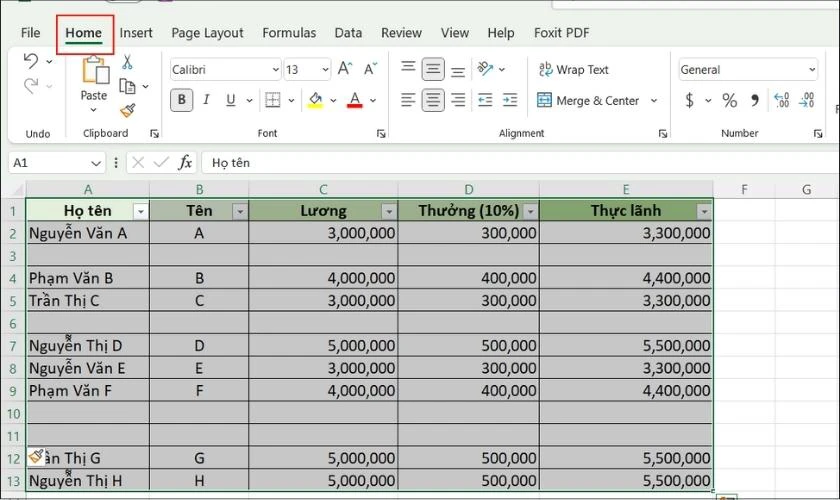This screenshot has height=500, width=840.
Task: Select row 7 header
Action: coord(13,346)
